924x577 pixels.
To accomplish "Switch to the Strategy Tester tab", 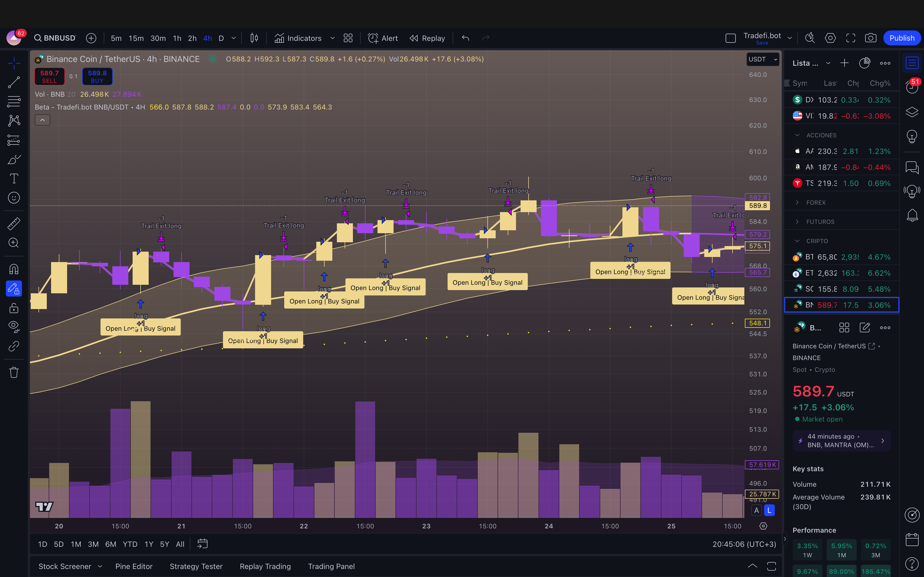I will point(196,566).
